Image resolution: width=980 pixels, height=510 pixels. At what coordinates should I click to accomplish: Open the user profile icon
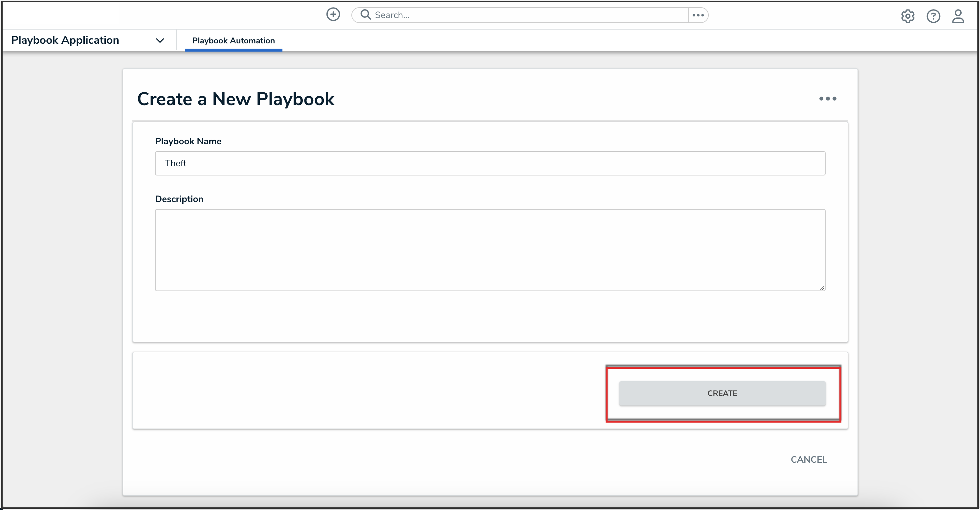click(x=958, y=16)
